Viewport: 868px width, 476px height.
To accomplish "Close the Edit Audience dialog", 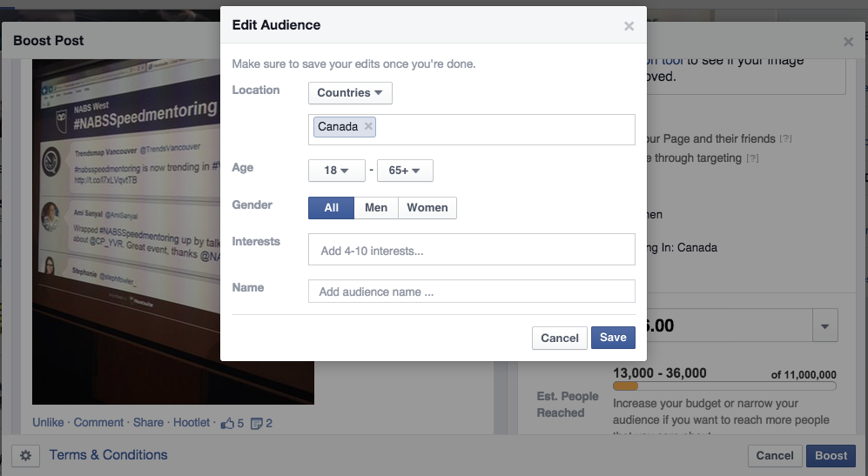I will [629, 26].
